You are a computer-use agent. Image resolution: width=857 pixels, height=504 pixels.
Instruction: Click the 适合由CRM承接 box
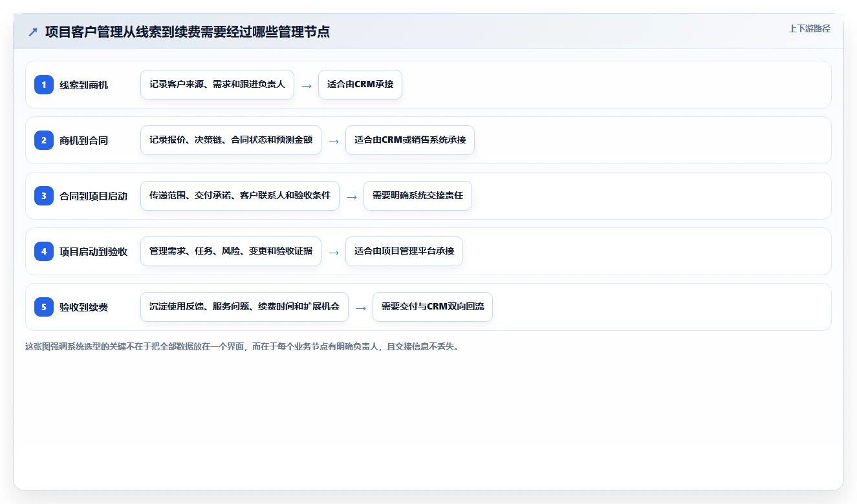[x=360, y=85]
